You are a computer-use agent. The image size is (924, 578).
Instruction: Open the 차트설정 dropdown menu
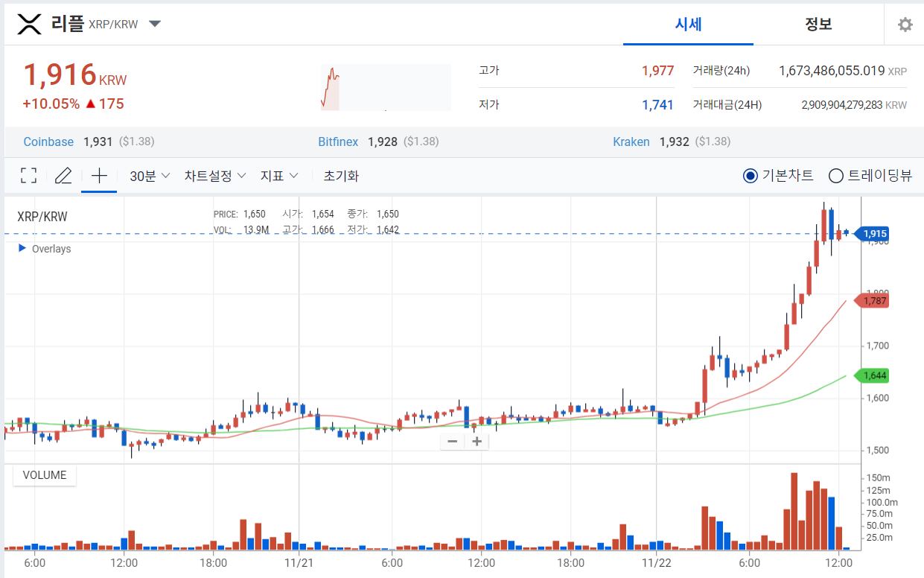(x=214, y=176)
